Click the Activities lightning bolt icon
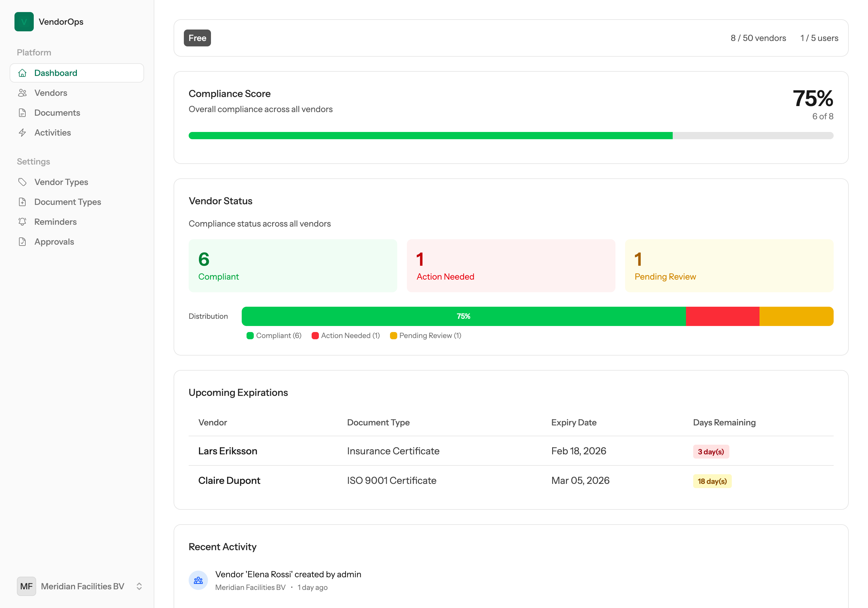The height and width of the screenshot is (608, 868). point(23,133)
